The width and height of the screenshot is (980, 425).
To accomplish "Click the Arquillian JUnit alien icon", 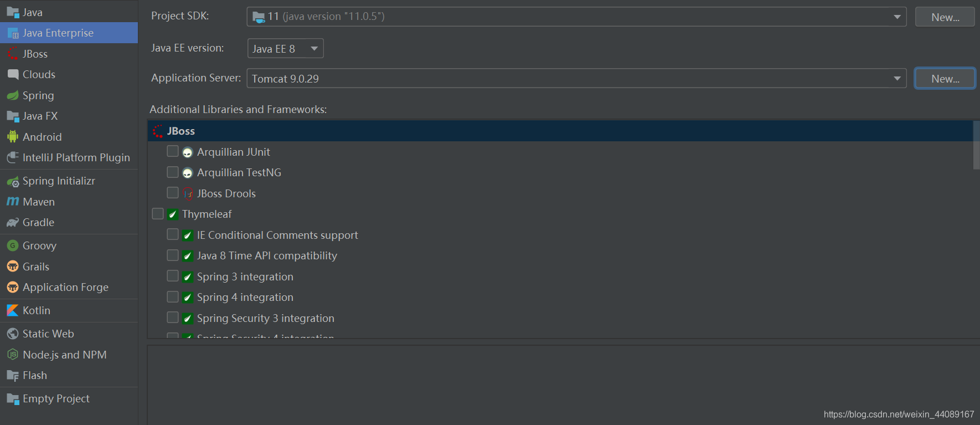I will (188, 152).
